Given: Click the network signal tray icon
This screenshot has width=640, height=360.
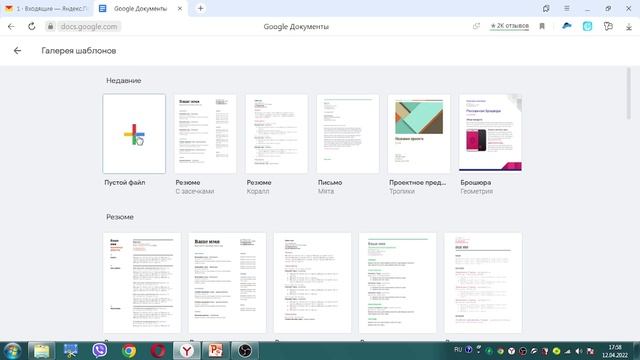Looking at the screenshot, I should [568, 351].
